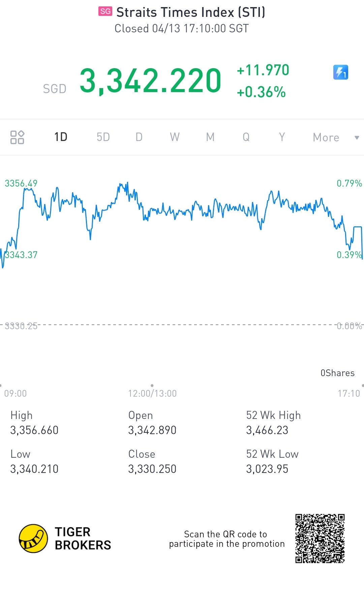
Task: Switch to the daily D chart tab
Action: 139,137
